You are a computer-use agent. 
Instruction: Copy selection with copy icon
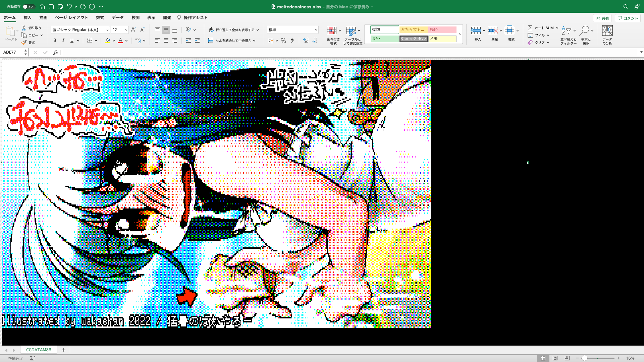point(24,35)
